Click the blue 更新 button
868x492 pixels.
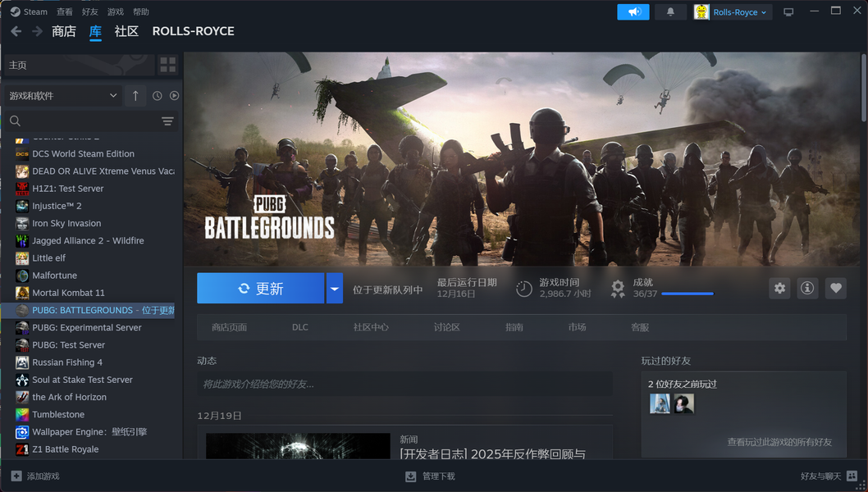(260, 289)
